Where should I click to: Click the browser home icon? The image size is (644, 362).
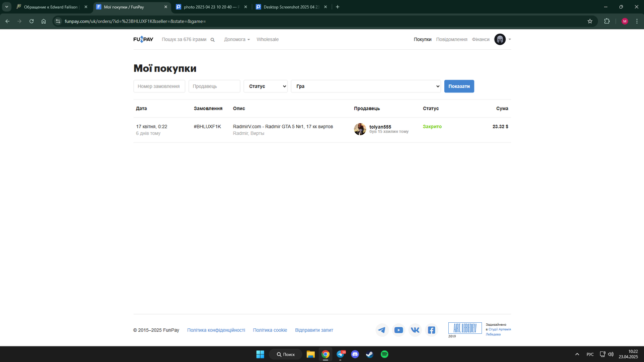44,21
